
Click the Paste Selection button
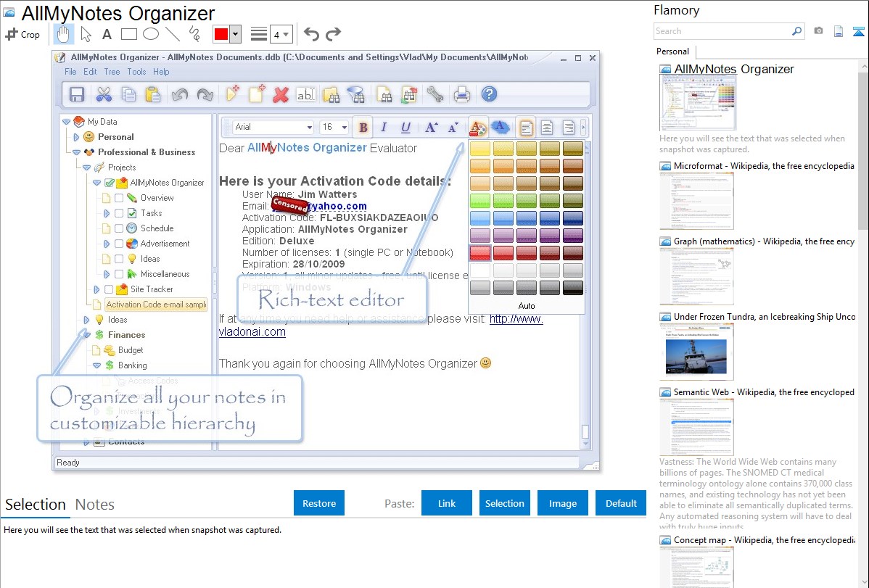505,503
